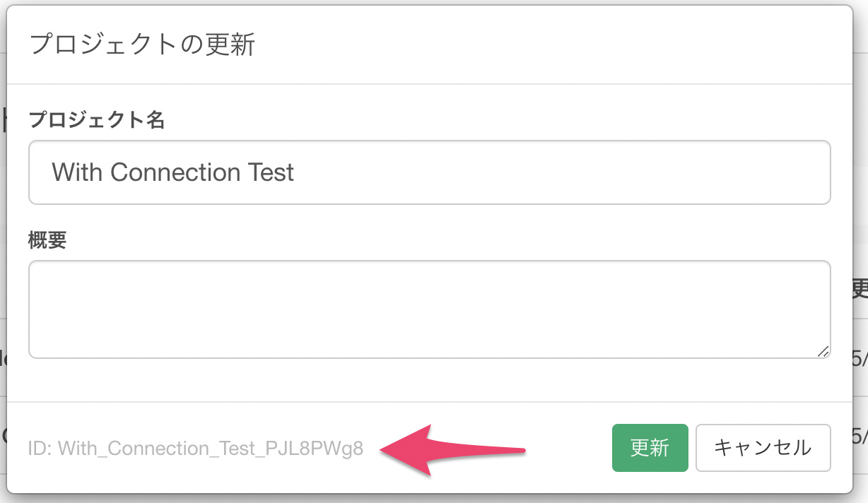This screenshot has height=503, width=868.
Task: Click the ID: prefix in the dialog footer
Action: tap(41, 449)
